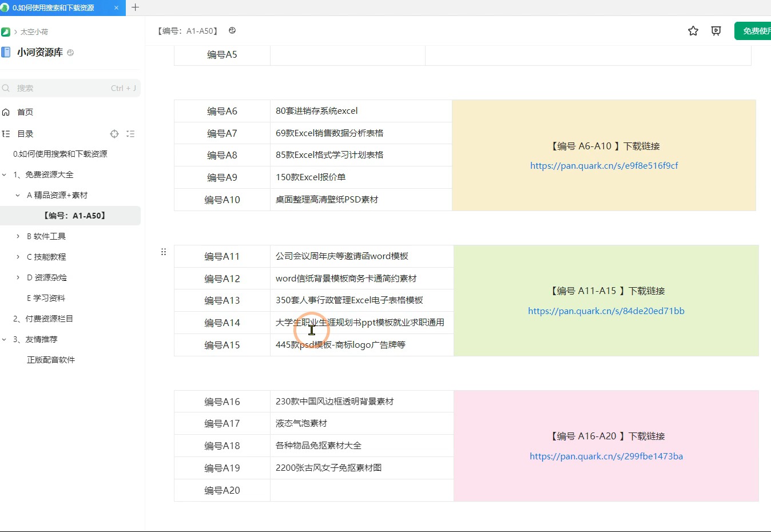The width and height of the screenshot is (771, 532).
Task: Click 85款Excel格式学习计划表格 cell
Action: 361,155
